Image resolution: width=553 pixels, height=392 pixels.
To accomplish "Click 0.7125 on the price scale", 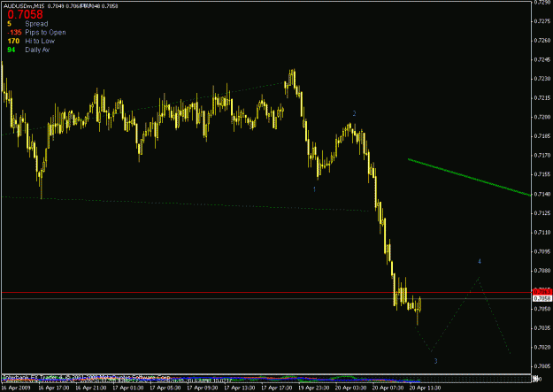I will [x=542, y=213].
